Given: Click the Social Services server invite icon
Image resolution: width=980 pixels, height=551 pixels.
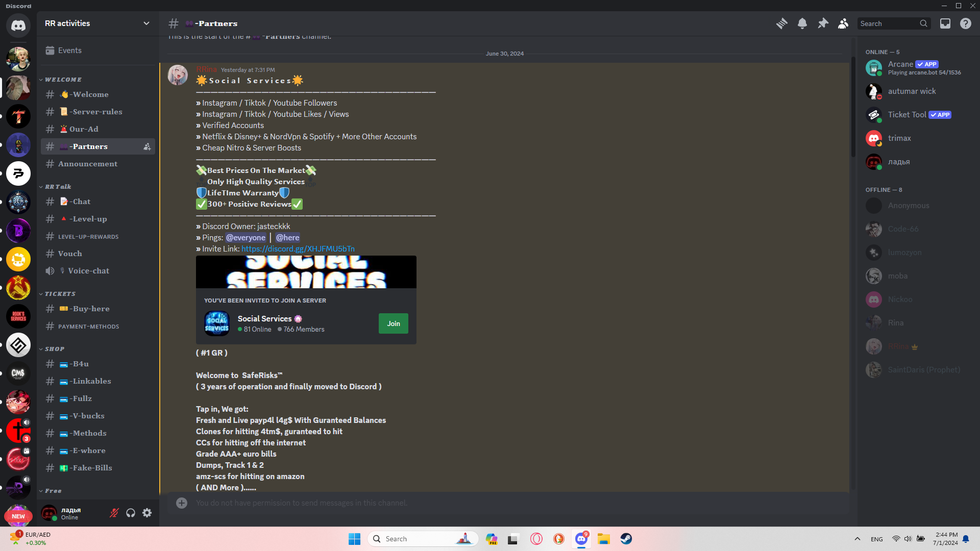Looking at the screenshot, I should pyautogui.click(x=217, y=323).
